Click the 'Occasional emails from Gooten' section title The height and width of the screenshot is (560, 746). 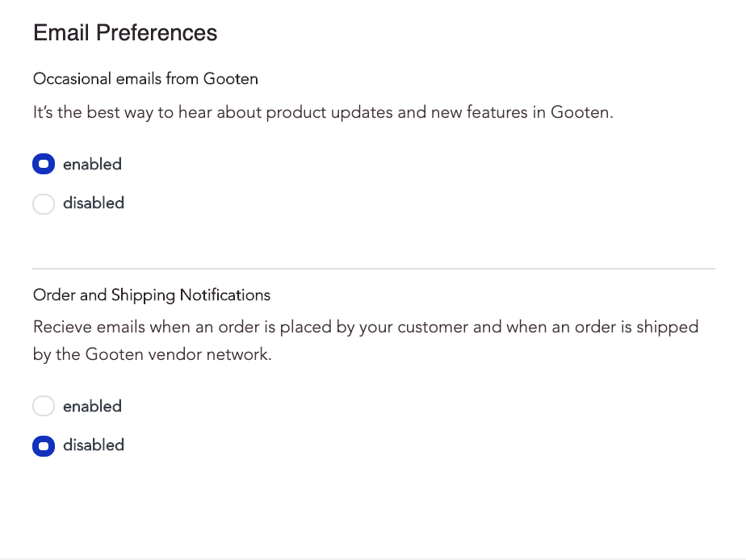click(x=145, y=78)
